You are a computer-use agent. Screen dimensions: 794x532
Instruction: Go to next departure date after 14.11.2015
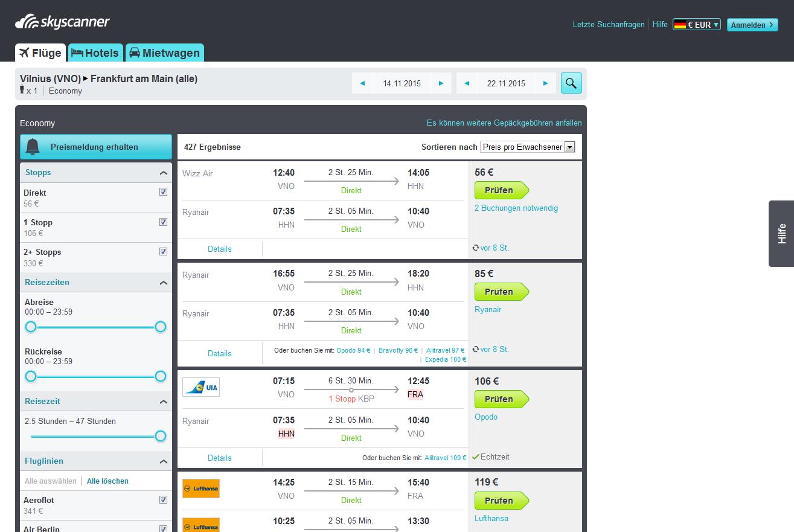pyautogui.click(x=441, y=83)
